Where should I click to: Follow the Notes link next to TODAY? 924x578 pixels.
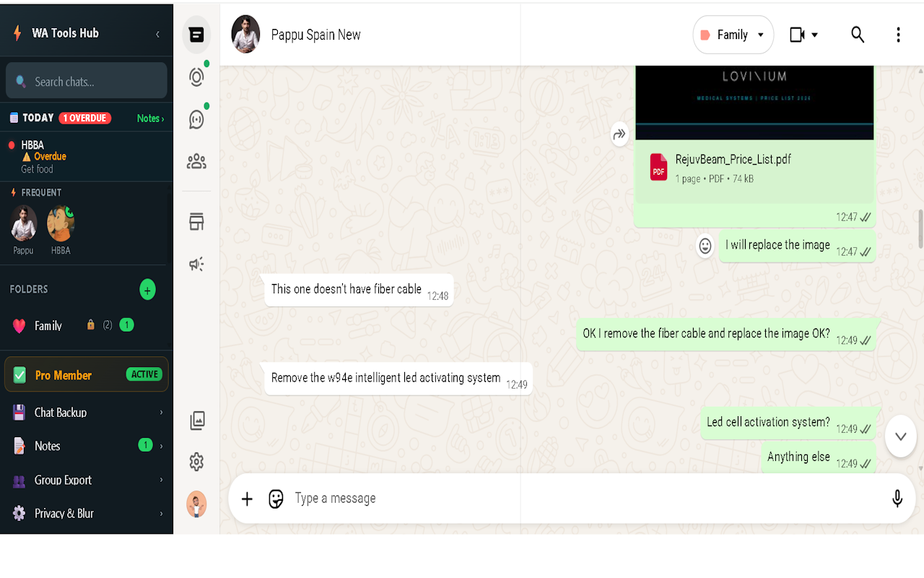(x=150, y=118)
